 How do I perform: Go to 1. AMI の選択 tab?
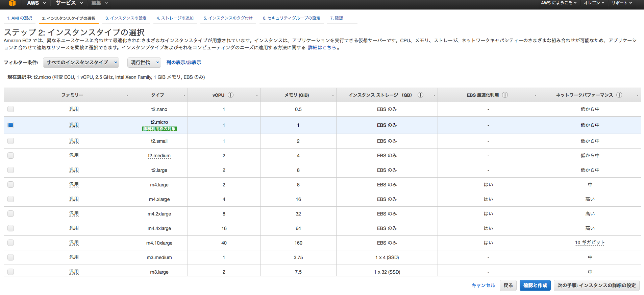pyautogui.click(x=20, y=18)
